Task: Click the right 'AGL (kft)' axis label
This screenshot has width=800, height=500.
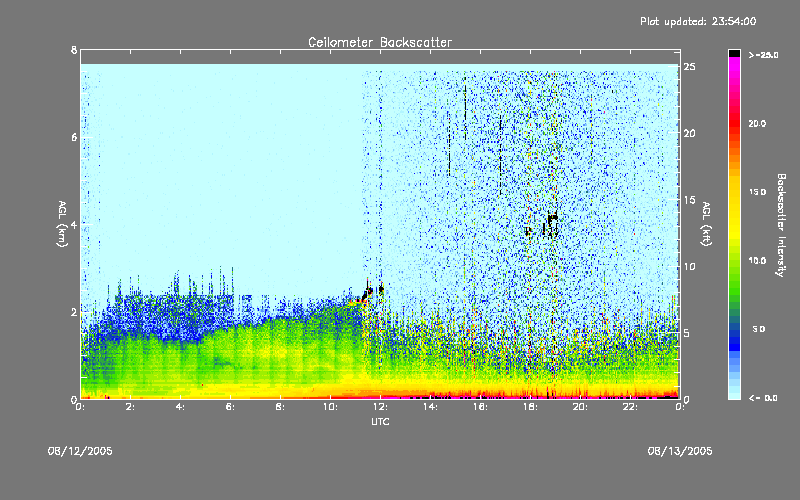Action: point(707,224)
